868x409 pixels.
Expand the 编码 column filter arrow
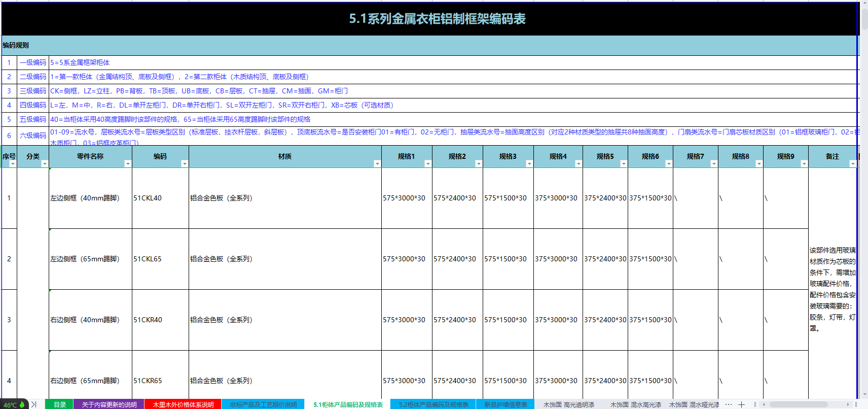185,163
